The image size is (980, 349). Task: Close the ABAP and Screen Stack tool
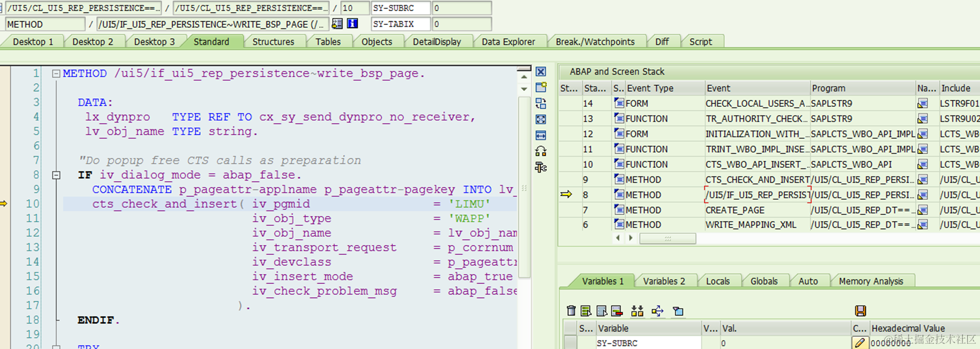coord(541,71)
